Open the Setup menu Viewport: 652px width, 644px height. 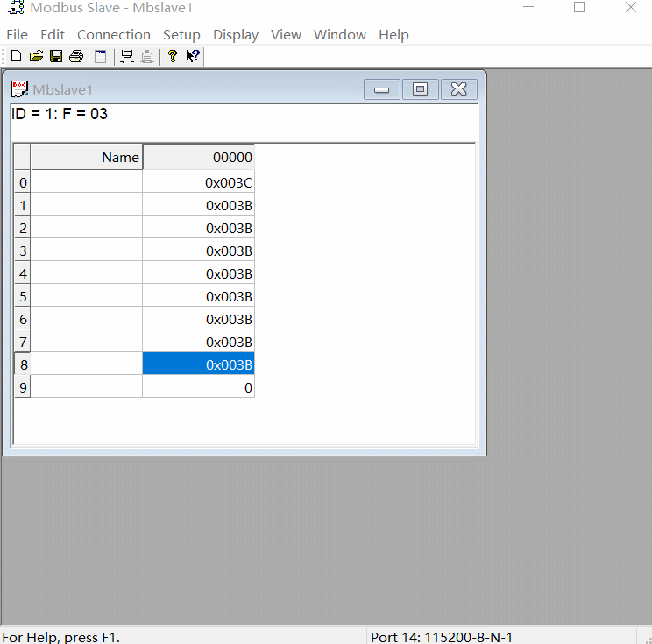pyautogui.click(x=181, y=35)
